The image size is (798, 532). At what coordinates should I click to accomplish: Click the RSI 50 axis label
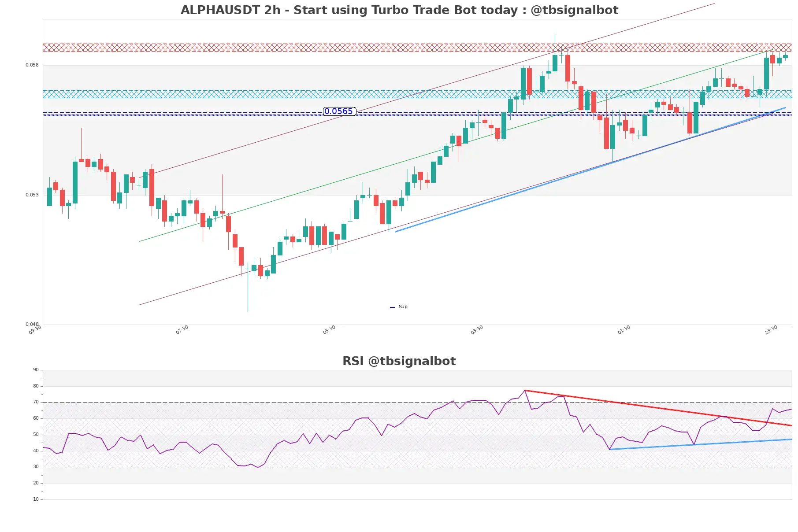point(36,435)
